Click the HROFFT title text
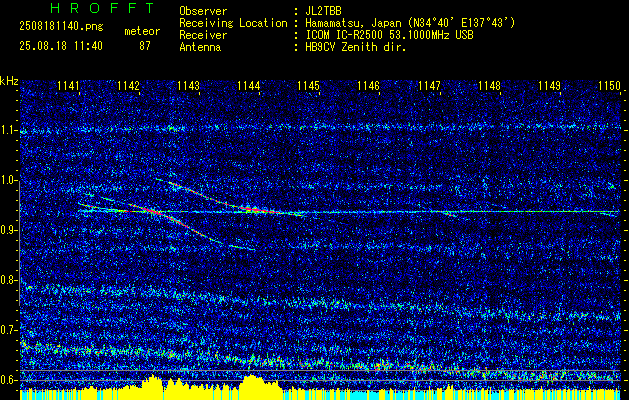629x400 pixels. point(102,8)
